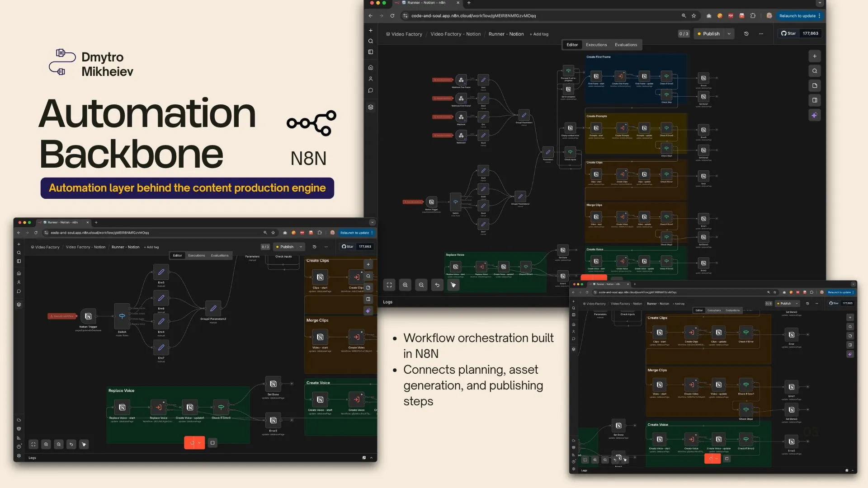
Task: Open run-options chevron on orange execute button, bottom-left
Action: coord(199,443)
